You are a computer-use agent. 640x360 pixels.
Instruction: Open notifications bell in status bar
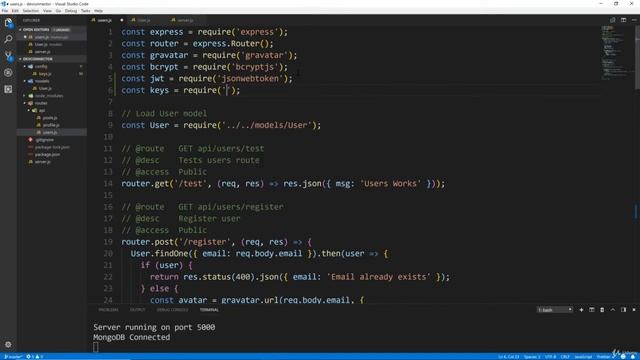pos(633,357)
